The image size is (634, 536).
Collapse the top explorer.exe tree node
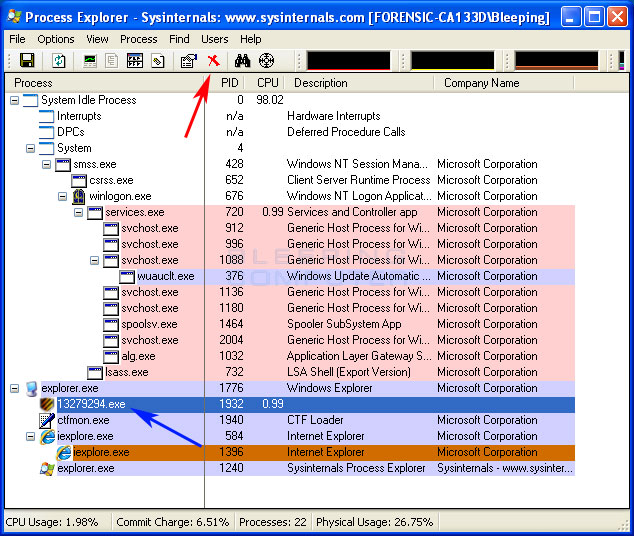pos(14,388)
